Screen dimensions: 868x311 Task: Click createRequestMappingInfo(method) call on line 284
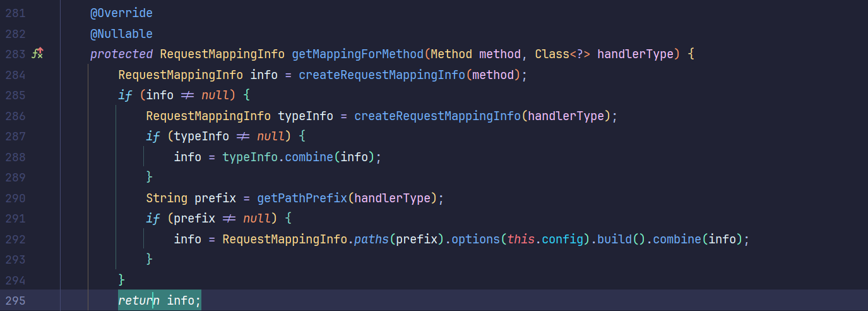point(382,75)
